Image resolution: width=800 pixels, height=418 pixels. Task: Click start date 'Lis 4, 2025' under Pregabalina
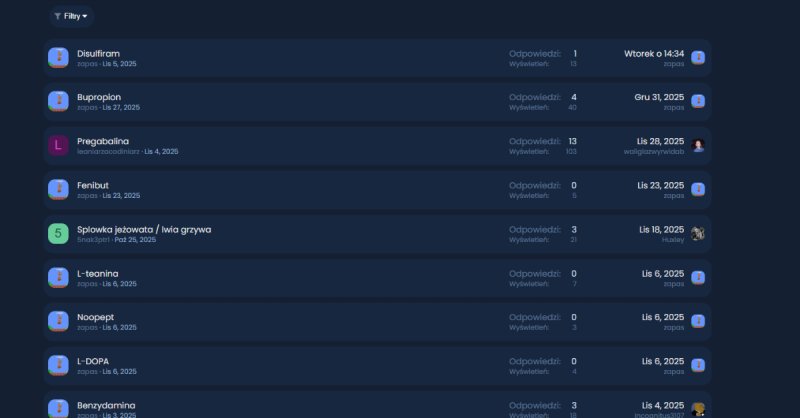[161, 152]
